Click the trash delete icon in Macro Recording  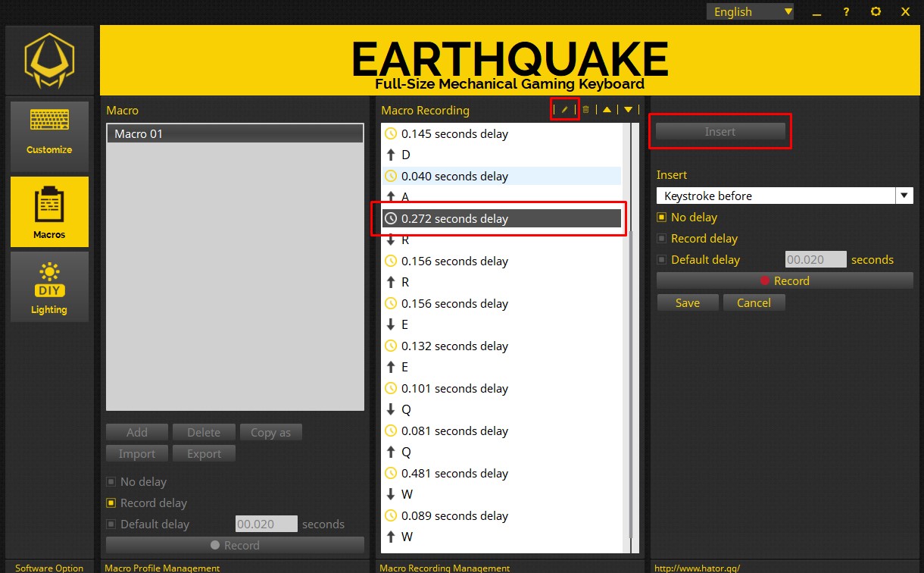click(585, 110)
